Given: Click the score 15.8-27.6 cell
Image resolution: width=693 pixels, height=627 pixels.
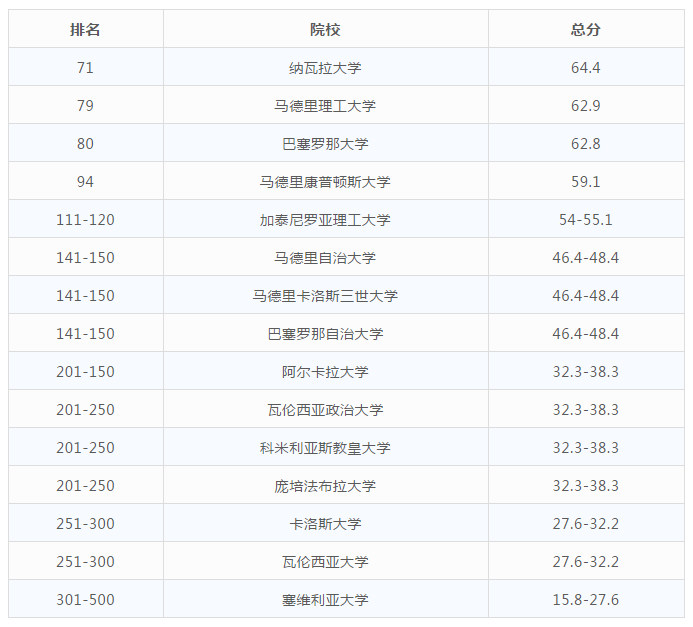Looking at the screenshot, I should coord(586,600).
